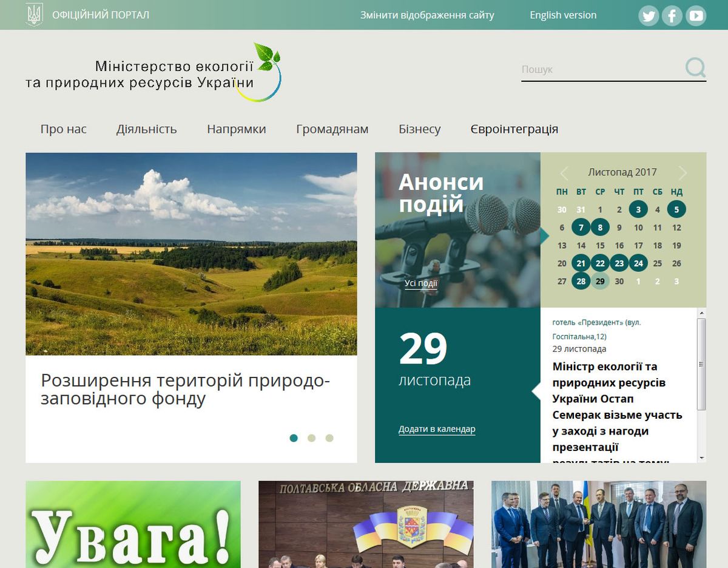
Task: Open the 'Бізнесу' menu
Action: [420, 129]
